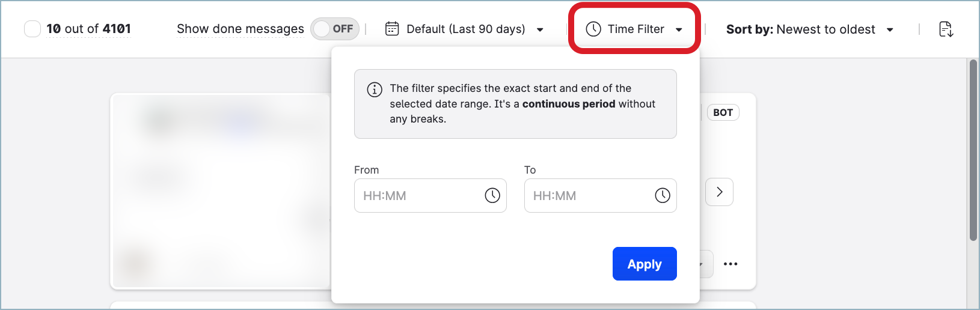Click the right chevron arrow button
The image size is (980, 310).
click(719, 192)
